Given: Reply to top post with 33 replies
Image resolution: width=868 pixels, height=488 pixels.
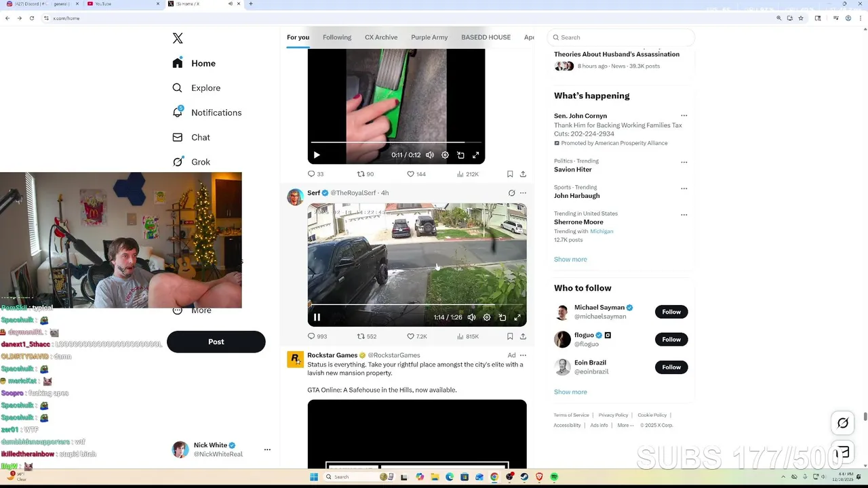Looking at the screenshot, I should (316, 174).
